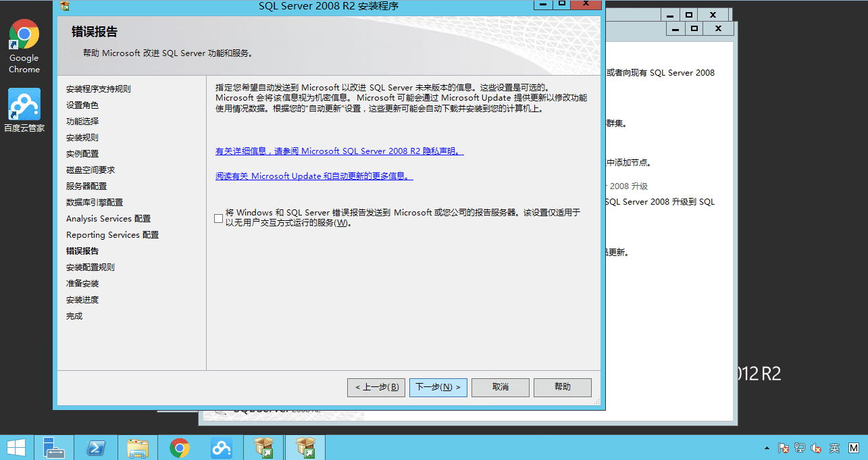The height and width of the screenshot is (460, 868).
Task: Open the Microsoft Update information link
Action: [x=313, y=176]
